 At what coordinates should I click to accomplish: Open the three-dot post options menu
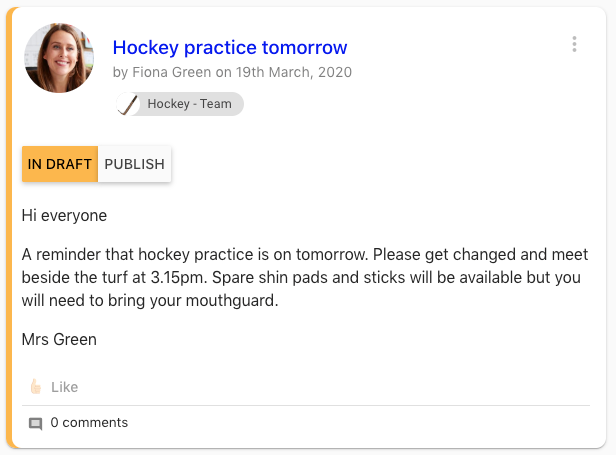(x=574, y=44)
